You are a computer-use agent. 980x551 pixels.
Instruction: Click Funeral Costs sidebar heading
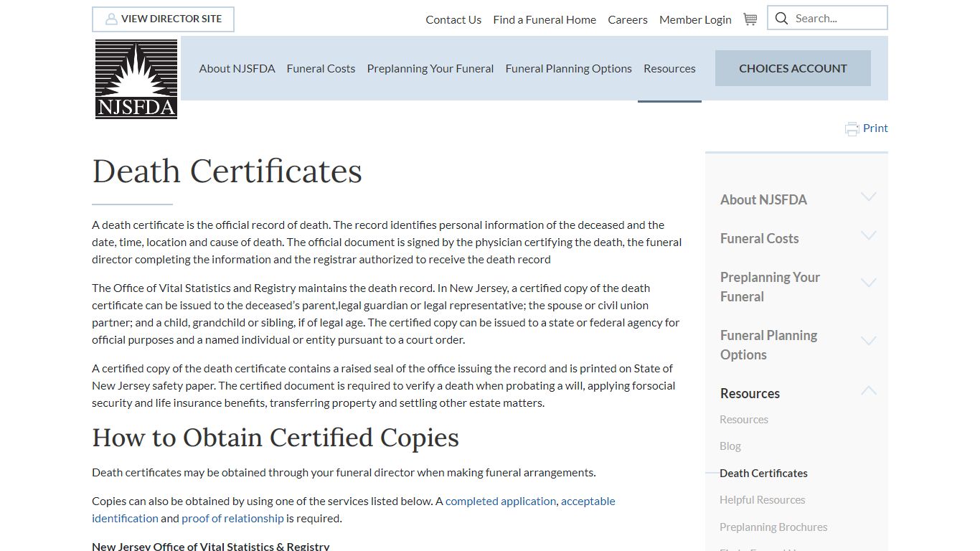coord(759,238)
